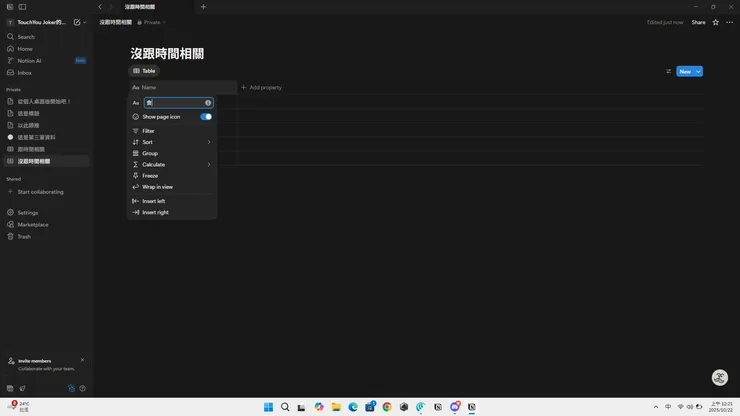The width and height of the screenshot is (740, 416).
Task: Open sidebar page 這是第三筆資料
Action: tap(46, 137)
